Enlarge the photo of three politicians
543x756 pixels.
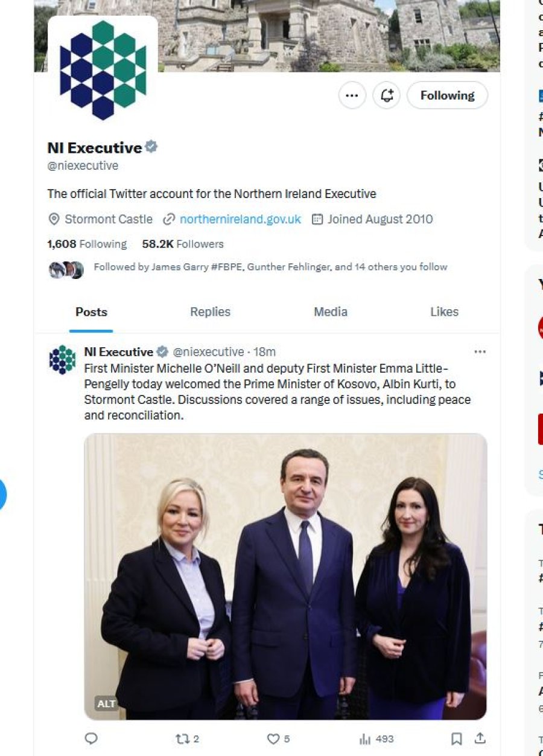point(285,577)
